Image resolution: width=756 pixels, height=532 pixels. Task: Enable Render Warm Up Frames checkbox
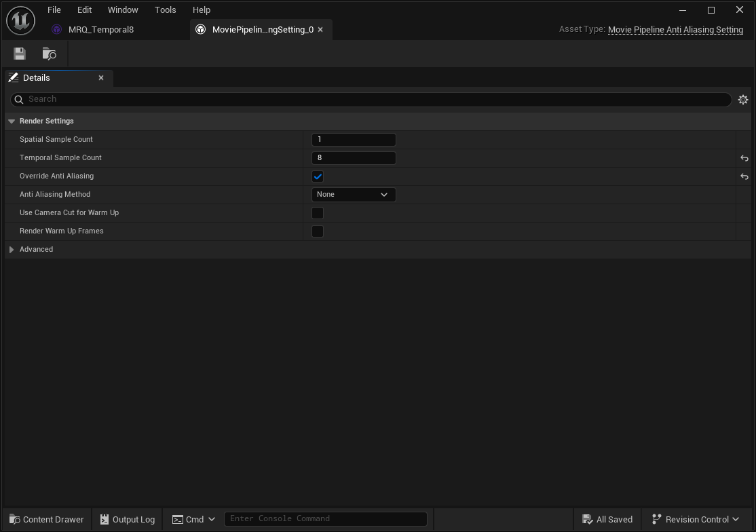[x=317, y=231]
